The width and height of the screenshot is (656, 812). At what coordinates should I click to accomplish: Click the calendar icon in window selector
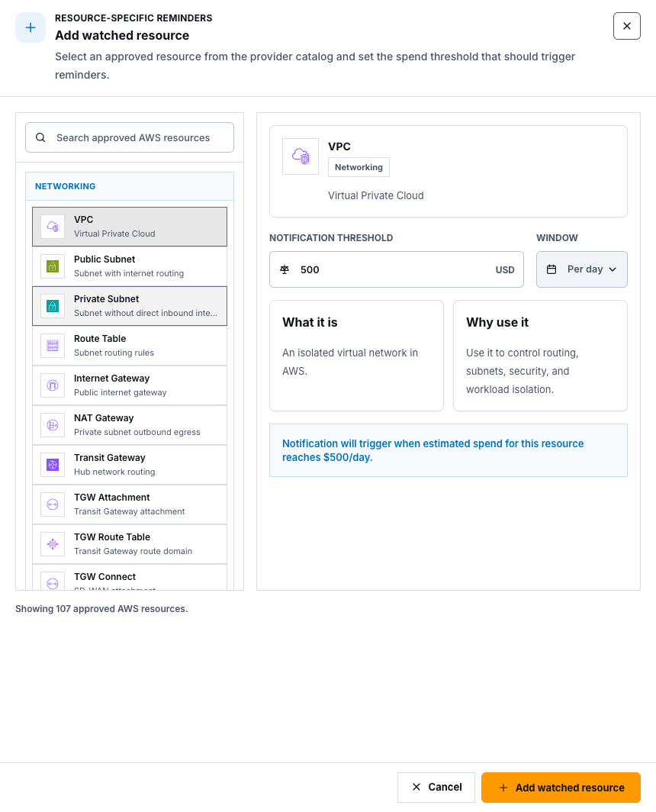click(552, 269)
